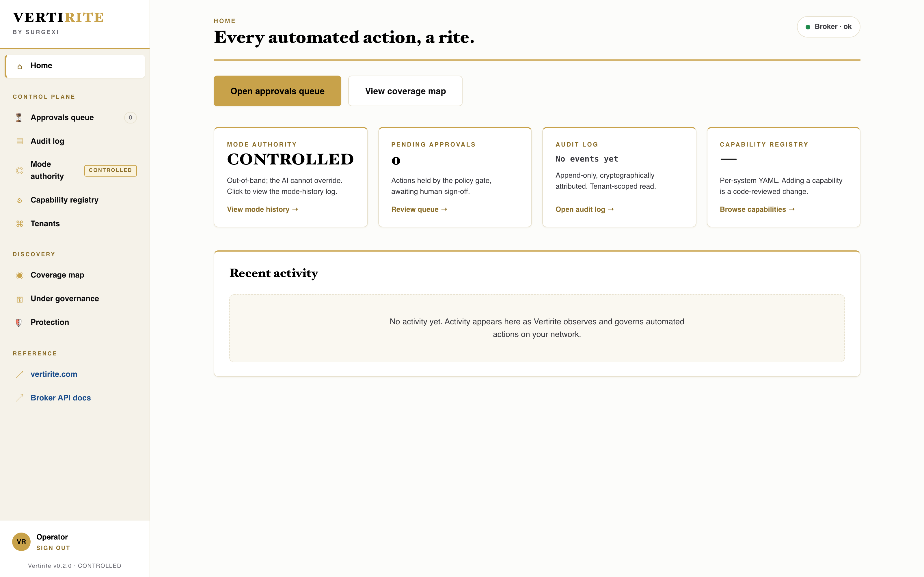Follow the View mode history link
This screenshot has width=924, height=577.
(262, 209)
